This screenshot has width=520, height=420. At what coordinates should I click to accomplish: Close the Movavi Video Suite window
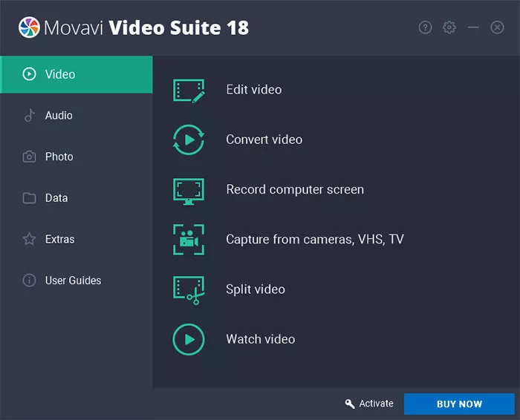click(x=497, y=27)
